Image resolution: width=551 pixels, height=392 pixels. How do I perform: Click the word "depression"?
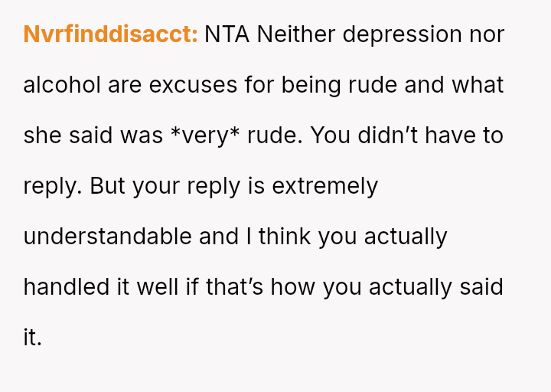coord(403,35)
